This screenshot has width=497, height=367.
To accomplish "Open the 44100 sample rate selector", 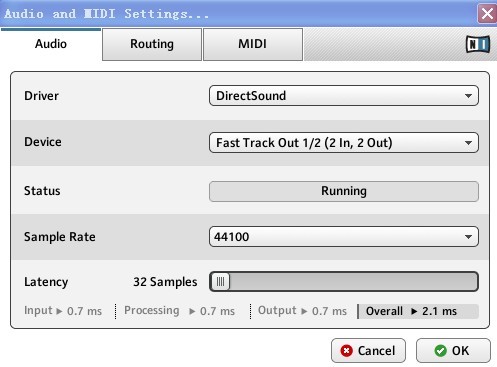I will (x=344, y=237).
